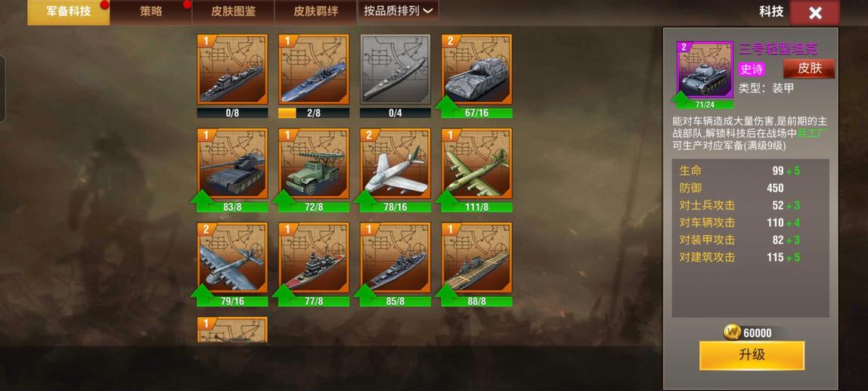The height and width of the screenshot is (391, 868).
Task: Select the heavy tank card showing 67/16
Action: (476, 70)
